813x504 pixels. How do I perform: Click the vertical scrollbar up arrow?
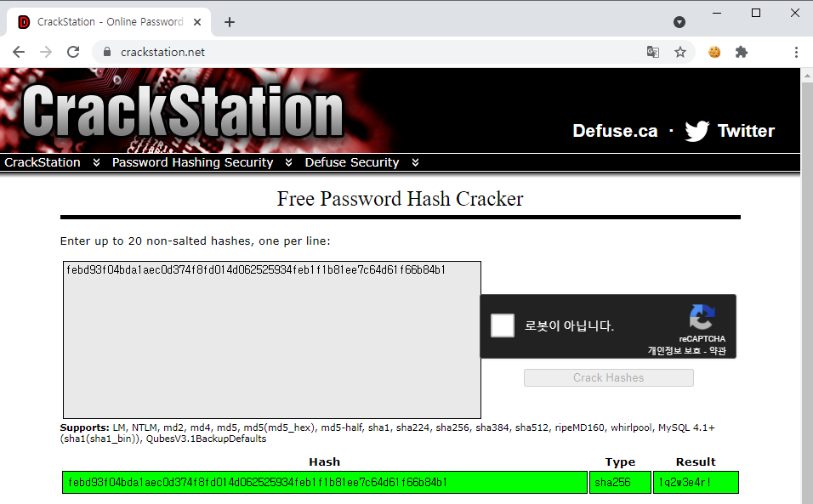pos(807,76)
